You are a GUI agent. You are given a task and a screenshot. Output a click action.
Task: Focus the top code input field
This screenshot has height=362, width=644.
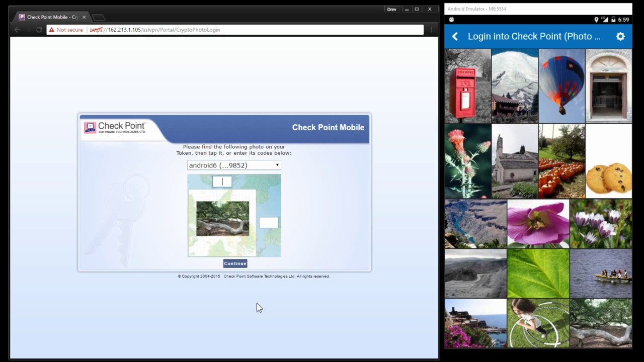pos(222,182)
